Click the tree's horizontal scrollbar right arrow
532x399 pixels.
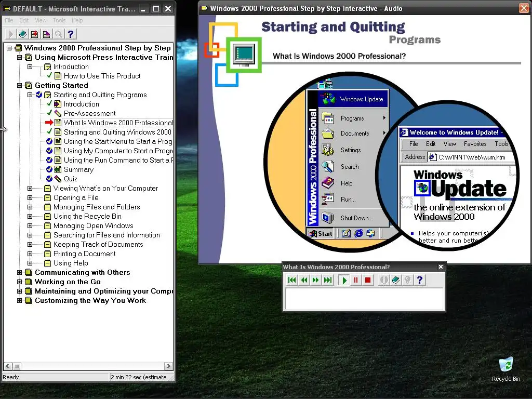click(168, 366)
